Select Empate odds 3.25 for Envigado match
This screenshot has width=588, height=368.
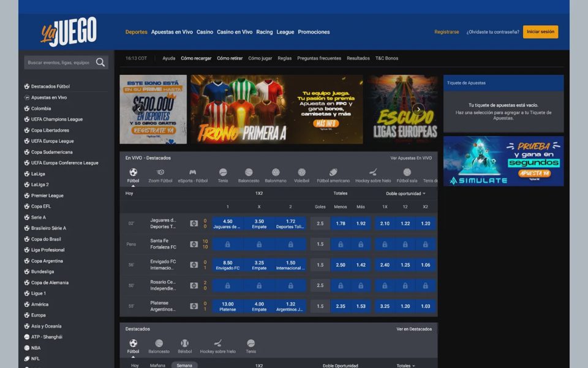point(259,265)
